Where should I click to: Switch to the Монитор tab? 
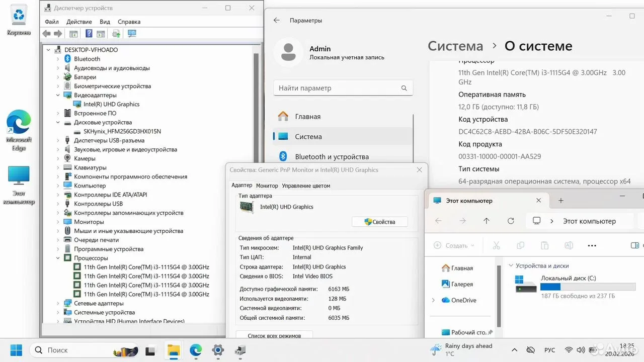click(267, 186)
